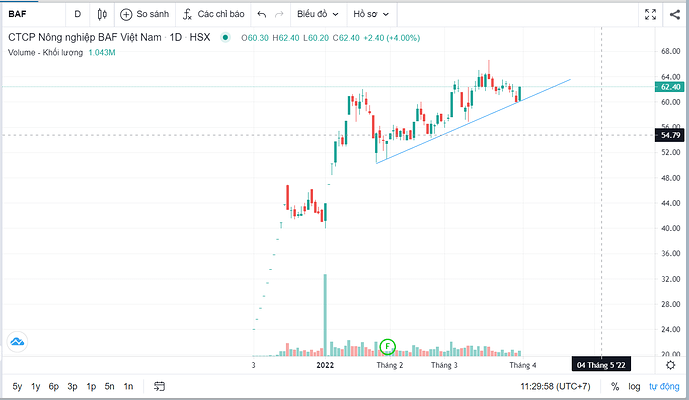The width and height of the screenshot is (689, 400).
Task: Select the 5y time range
Action: (17, 386)
